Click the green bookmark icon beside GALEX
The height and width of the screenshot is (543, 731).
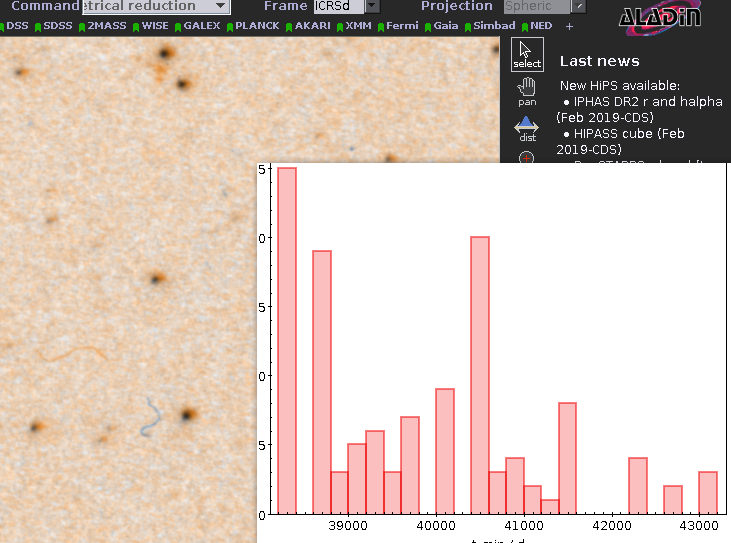[x=178, y=27]
